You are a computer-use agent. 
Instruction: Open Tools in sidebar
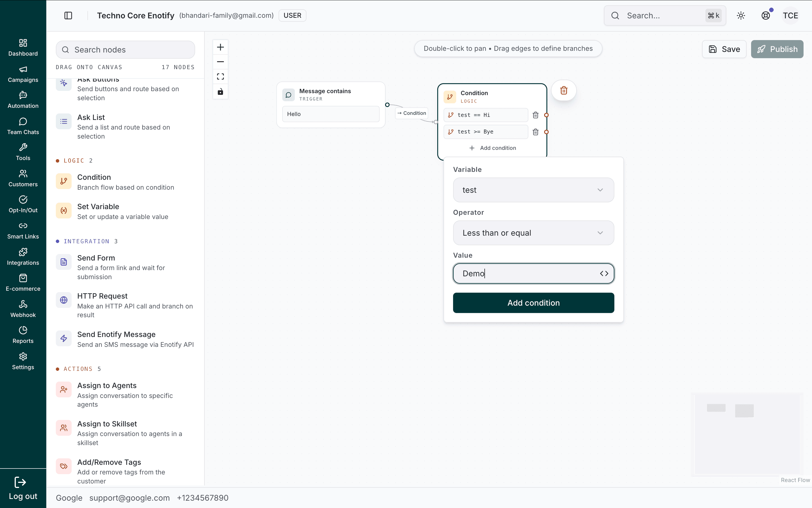pyautogui.click(x=23, y=152)
